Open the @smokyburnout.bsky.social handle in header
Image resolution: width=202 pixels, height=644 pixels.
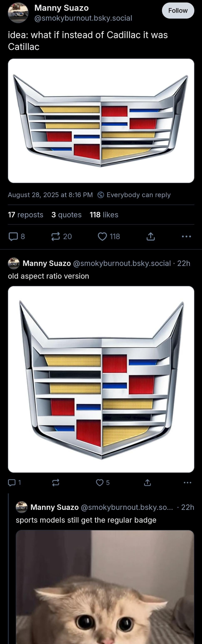(83, 18)
